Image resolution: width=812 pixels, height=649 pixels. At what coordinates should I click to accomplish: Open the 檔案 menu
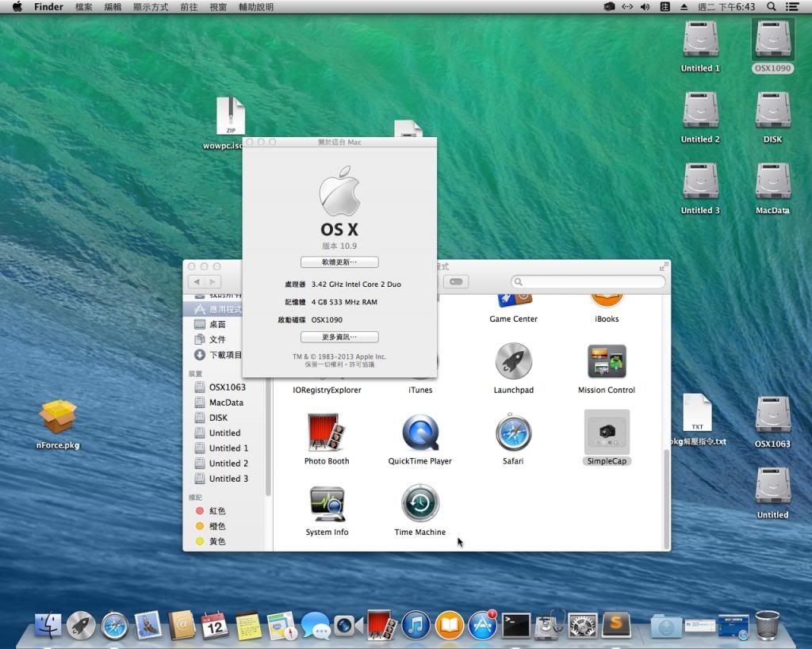[x=83, y=6]
